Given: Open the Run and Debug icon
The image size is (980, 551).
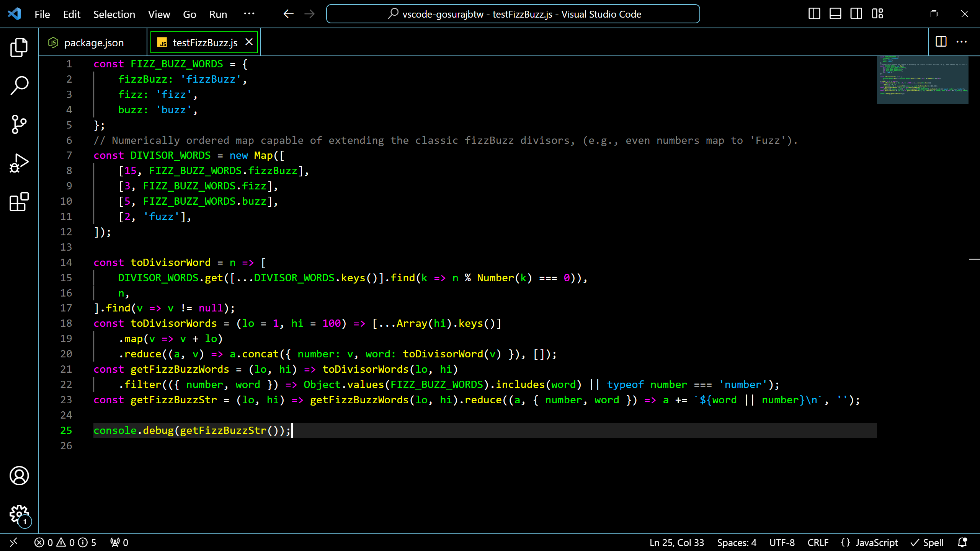Looking at the screenshot, I should [19, 162].
